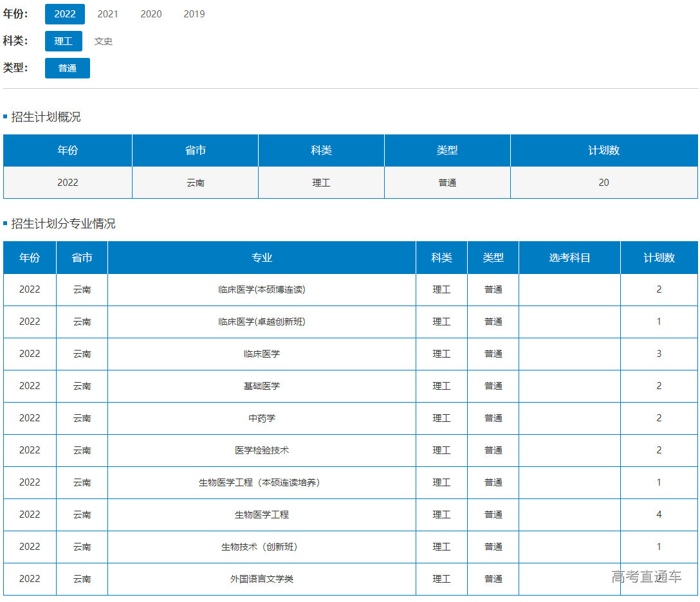Switch to year 2020
This screenshot has width=700, height=602.
click(x=151, y=14)
